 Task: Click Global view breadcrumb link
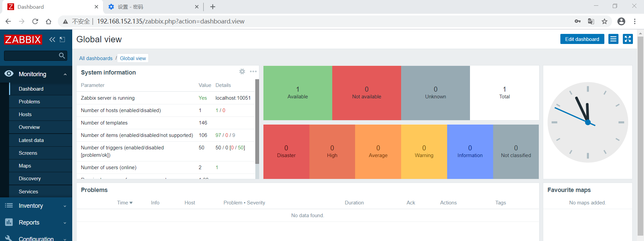pos(133,58)
